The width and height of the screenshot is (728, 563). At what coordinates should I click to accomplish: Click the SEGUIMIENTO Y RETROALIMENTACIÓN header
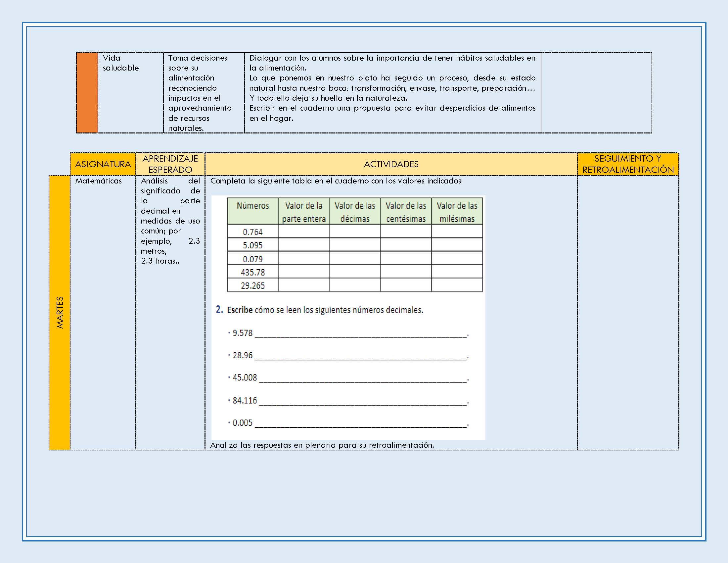[628, 164]
